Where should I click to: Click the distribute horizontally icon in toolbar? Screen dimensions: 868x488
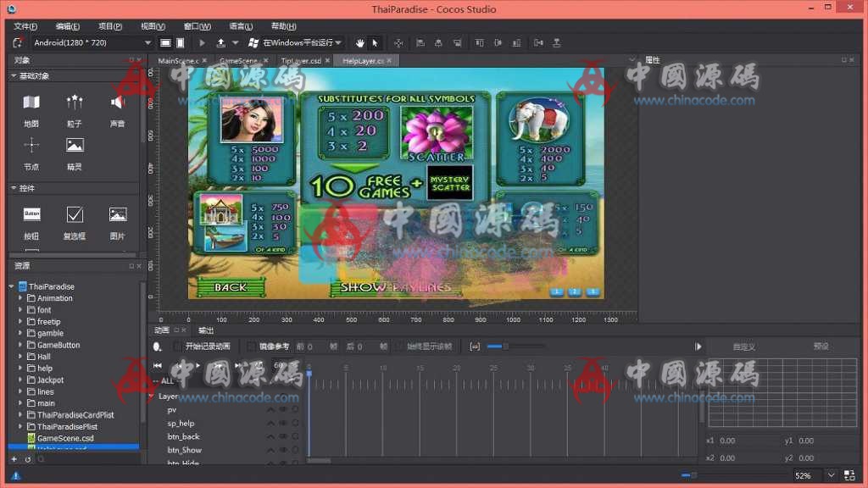[x=538, y=42]
